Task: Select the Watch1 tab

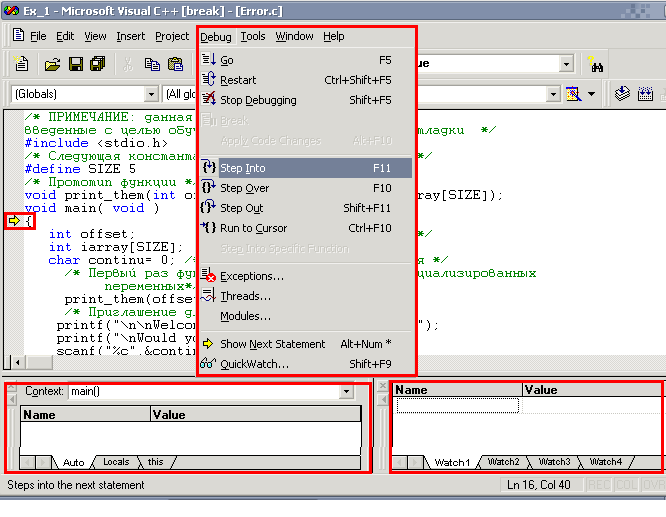Action: click(452, 462)
